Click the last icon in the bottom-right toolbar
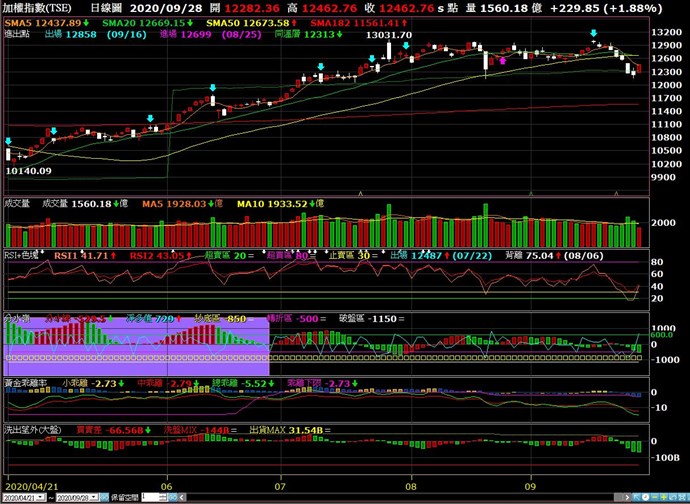The height and width of the screenshot is (504, 690). click(x=683, y=497)
